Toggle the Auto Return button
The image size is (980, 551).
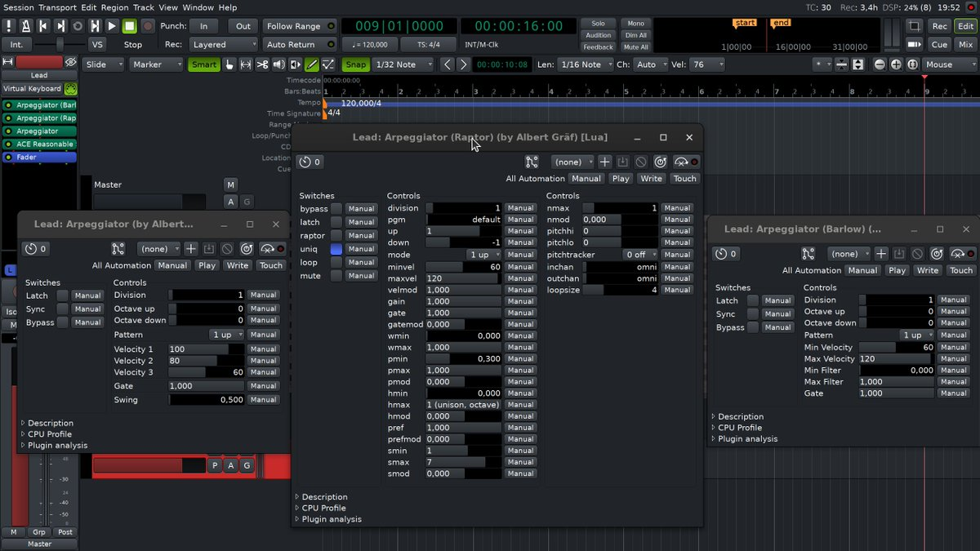tap(300, 45)
